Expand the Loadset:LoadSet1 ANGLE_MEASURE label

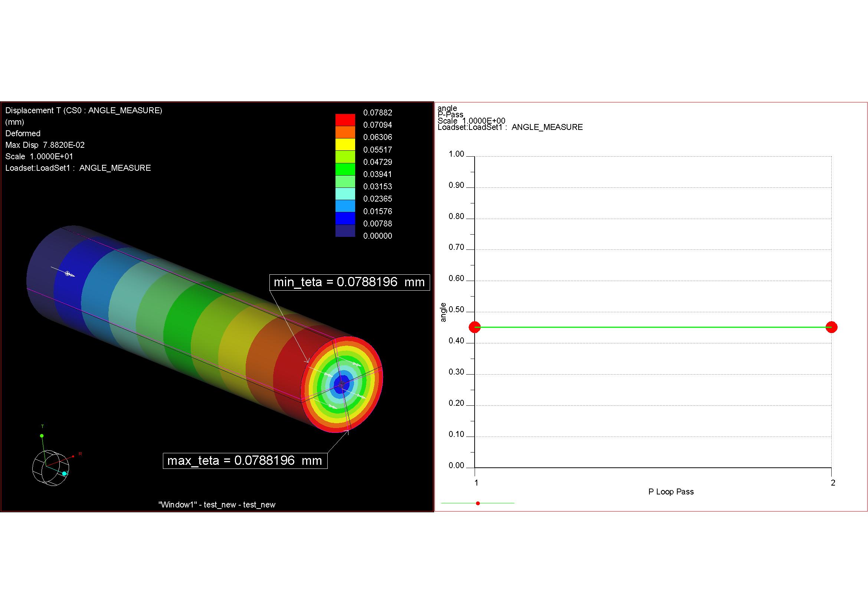point(78,168)
